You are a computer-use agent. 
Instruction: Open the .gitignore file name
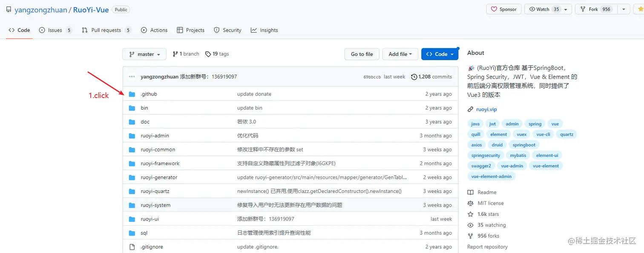tap(152, 247)
